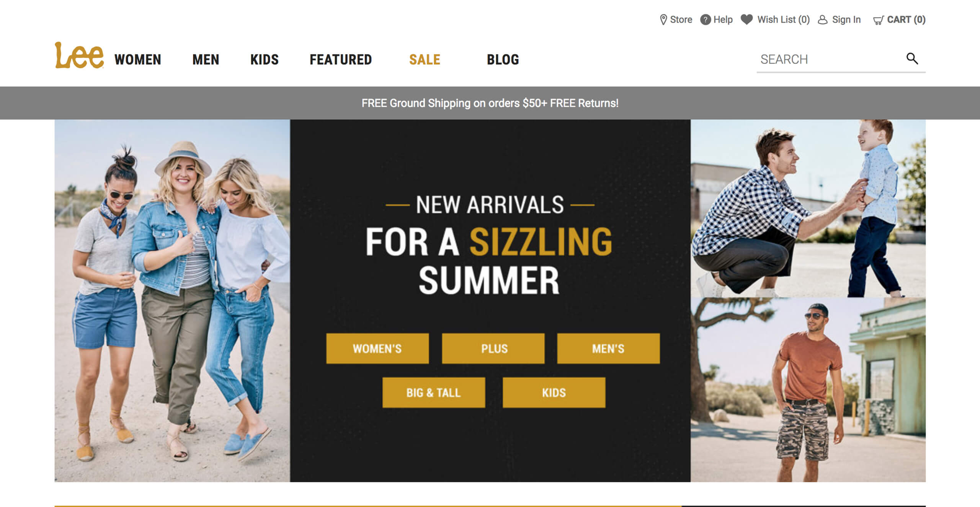The image size is (980, 507).
Task: Go to the SALE section
Action: (425, 60)
